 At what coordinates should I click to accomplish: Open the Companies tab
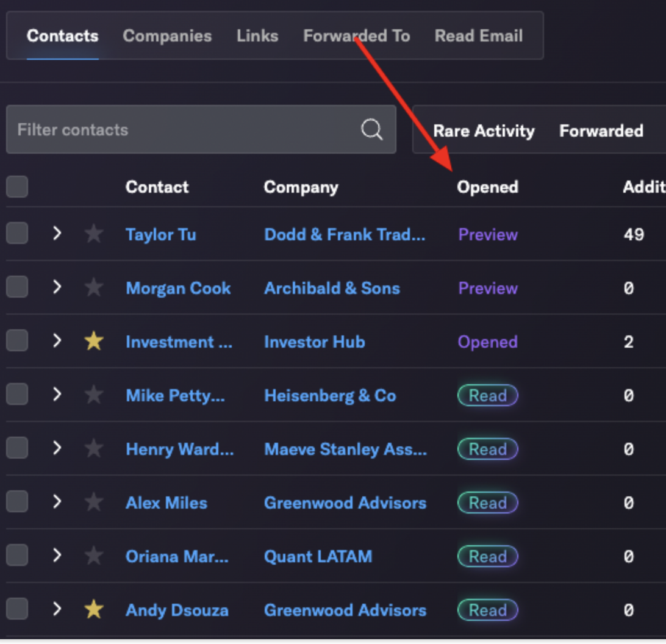167,36
